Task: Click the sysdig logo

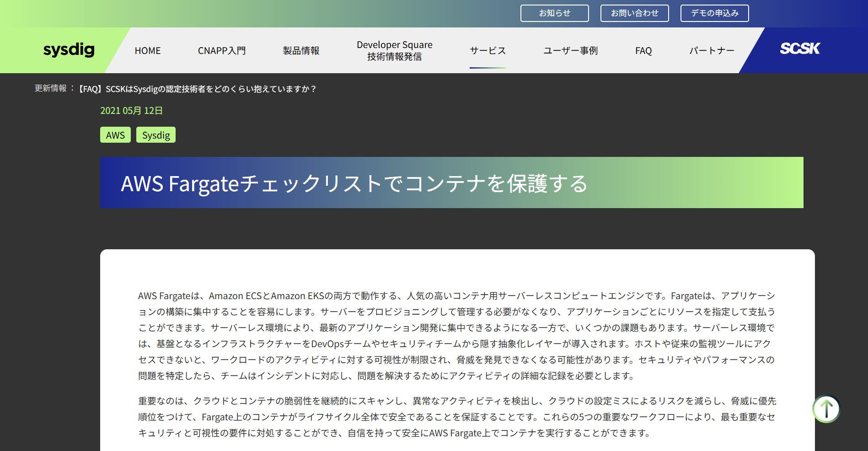Action: (69, 50)
